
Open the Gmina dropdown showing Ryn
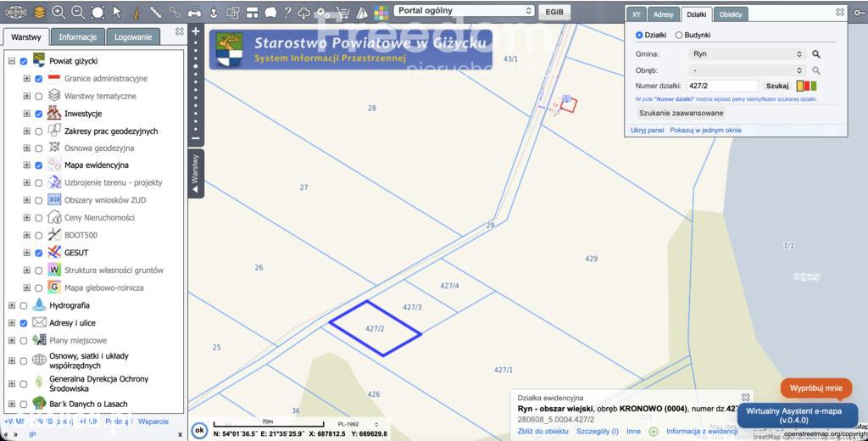click(x=747, y=53)
